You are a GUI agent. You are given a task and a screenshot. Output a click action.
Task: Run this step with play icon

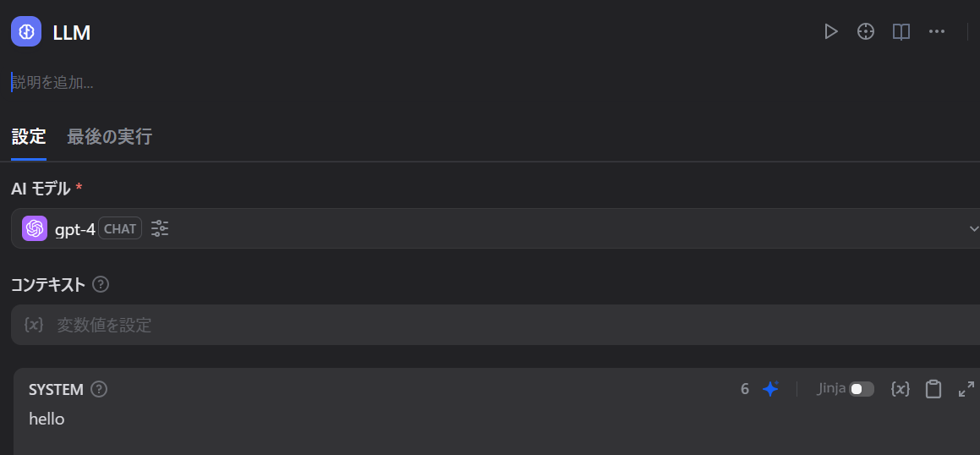click(830, 32)
